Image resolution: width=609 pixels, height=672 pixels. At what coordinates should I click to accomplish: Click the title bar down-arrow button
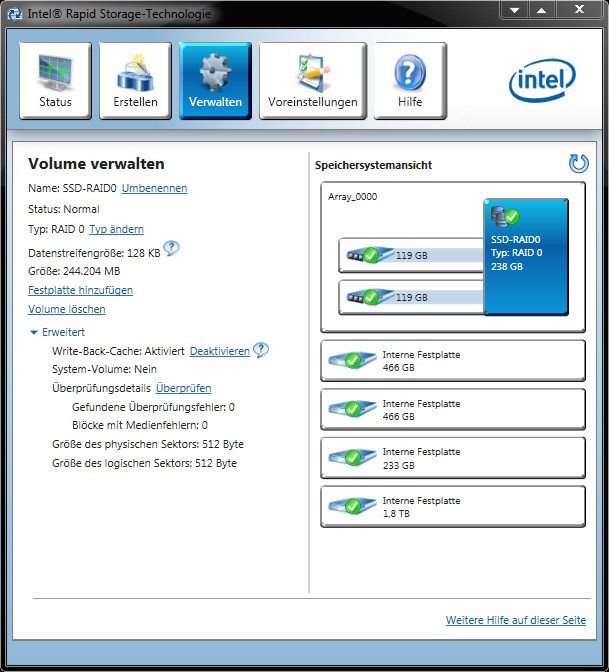pos(514,10)
